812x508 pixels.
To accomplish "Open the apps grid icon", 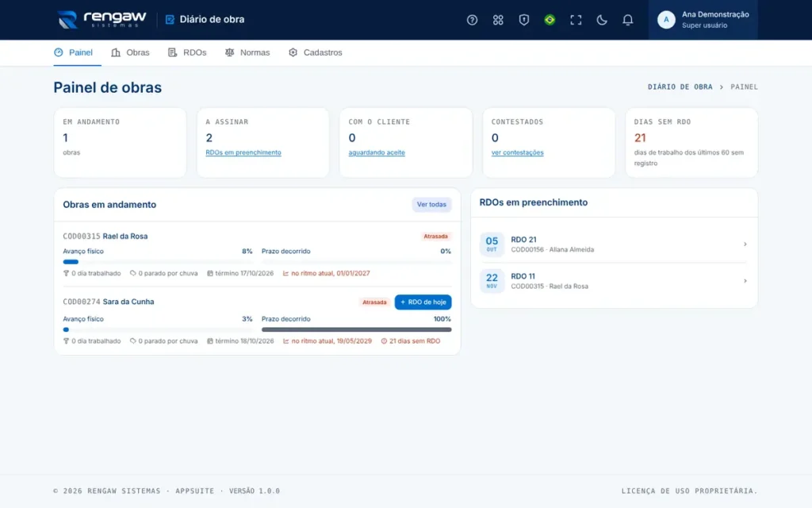I will (498, 20).
